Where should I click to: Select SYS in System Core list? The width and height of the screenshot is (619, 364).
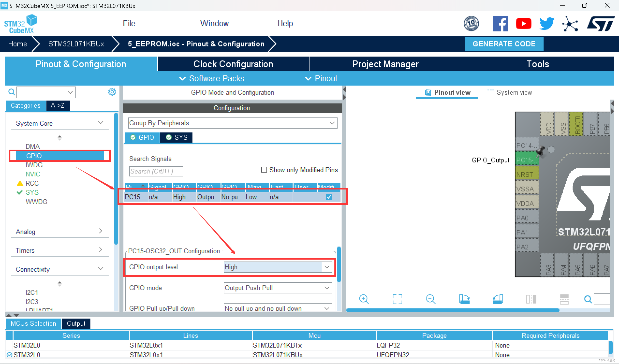[x=32, y=192]
